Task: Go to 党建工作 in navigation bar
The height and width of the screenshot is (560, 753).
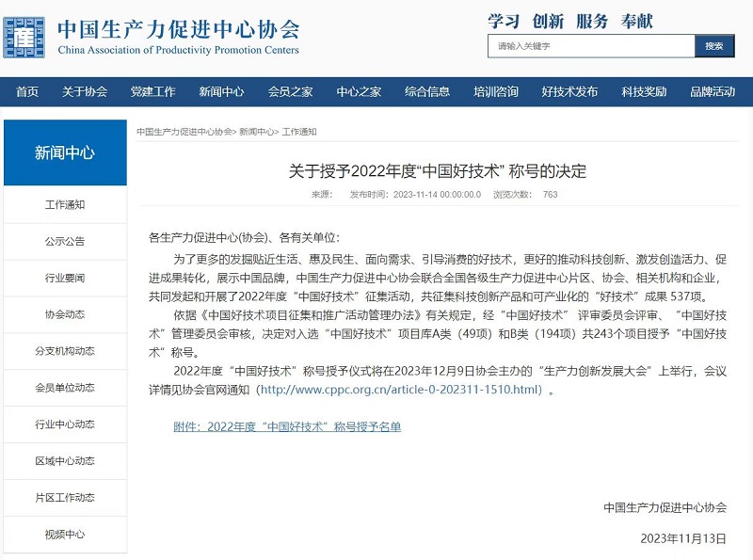Action: coord(152,91)
